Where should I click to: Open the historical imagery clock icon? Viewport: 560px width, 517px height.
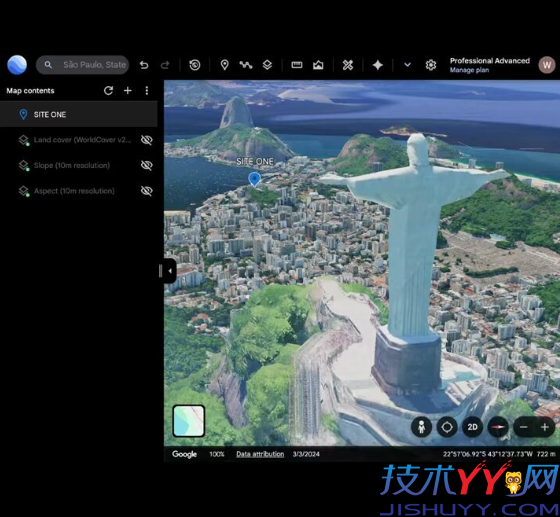point(195,65)
